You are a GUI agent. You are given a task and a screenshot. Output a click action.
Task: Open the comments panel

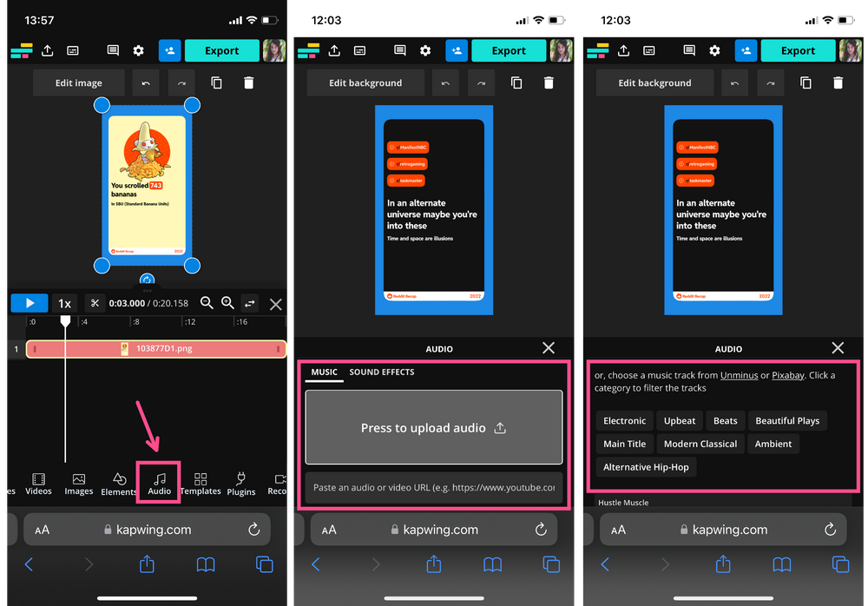[x=113, y=50]
